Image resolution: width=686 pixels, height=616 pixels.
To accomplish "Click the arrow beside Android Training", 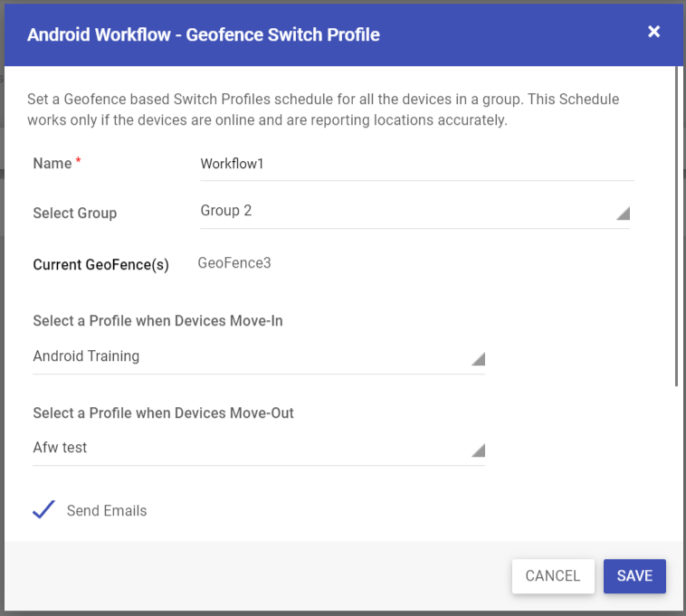I will (478, 359).
